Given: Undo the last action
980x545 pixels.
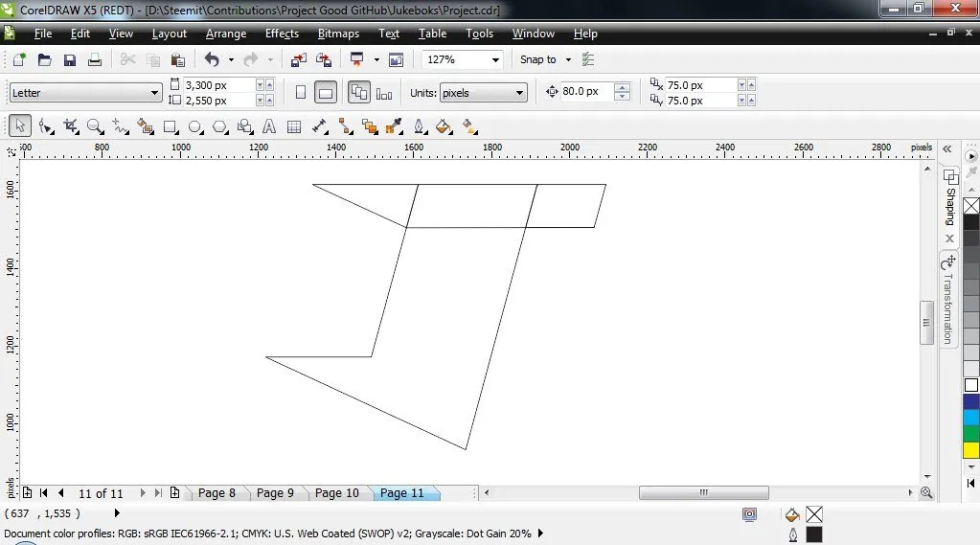Looking at the screenshot, I should pyautogui.click(x=212, y=59).
